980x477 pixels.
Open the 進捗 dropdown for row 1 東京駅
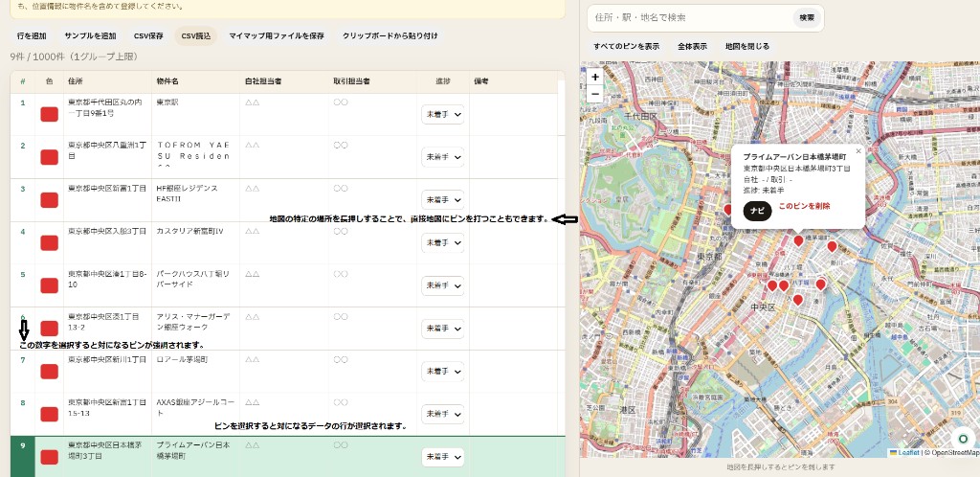[442, 114]
